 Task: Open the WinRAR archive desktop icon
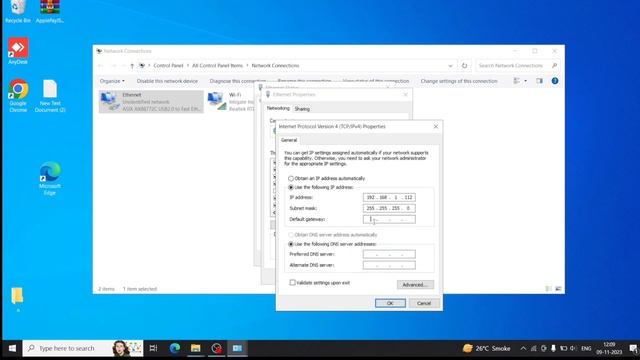click(x=50, y=11)
